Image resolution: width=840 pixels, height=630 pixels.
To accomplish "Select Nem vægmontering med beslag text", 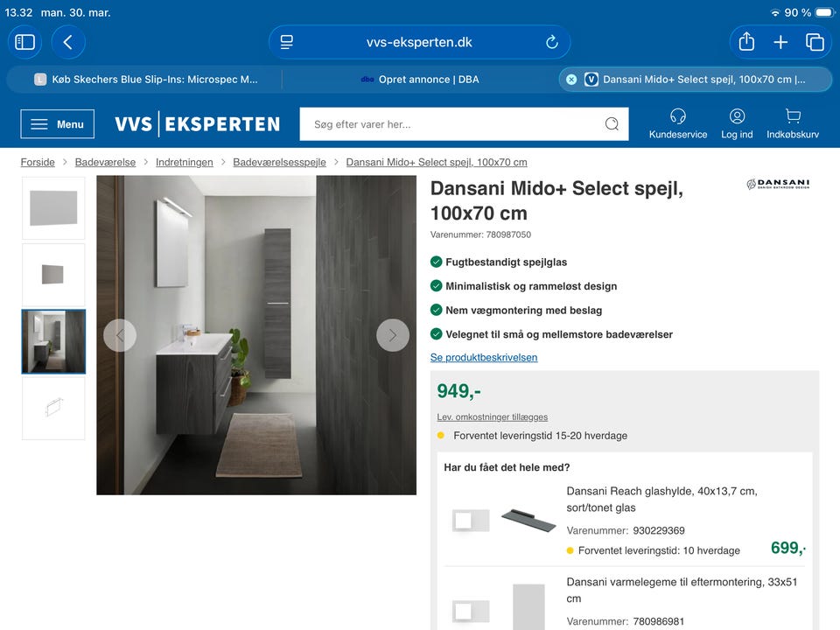I will point(524,310).
